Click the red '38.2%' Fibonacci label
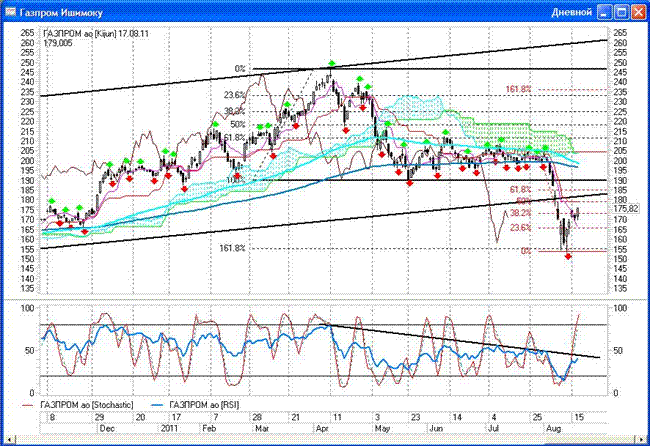Viewport: 650px width, 446px height. coord(520,213)
